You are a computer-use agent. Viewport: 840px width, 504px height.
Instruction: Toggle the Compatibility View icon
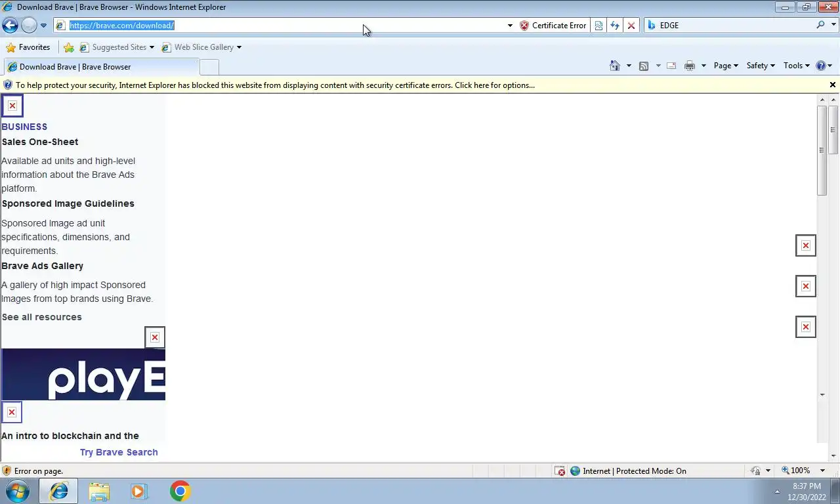tap(598, 26)
